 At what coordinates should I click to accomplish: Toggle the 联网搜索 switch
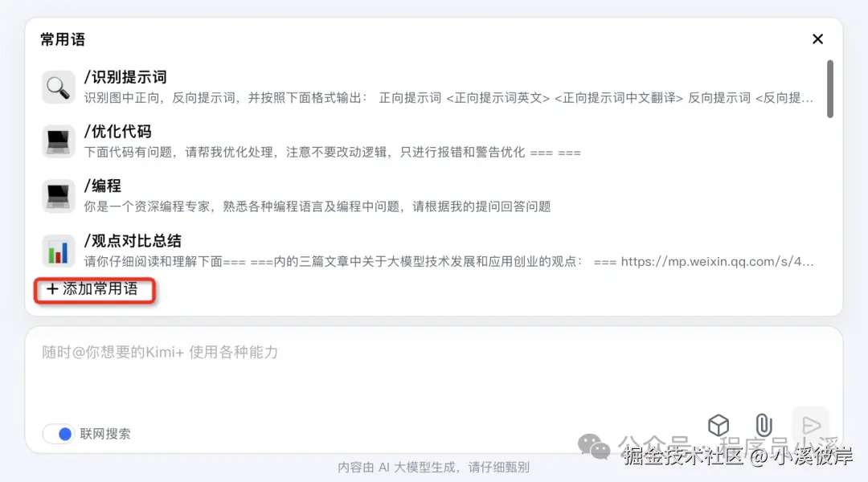click(59, 434)
